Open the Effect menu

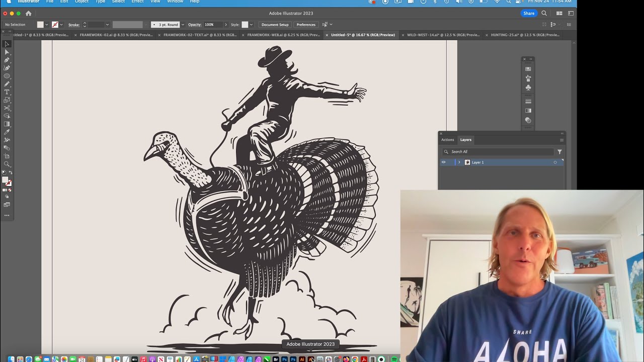click(137, 2)
